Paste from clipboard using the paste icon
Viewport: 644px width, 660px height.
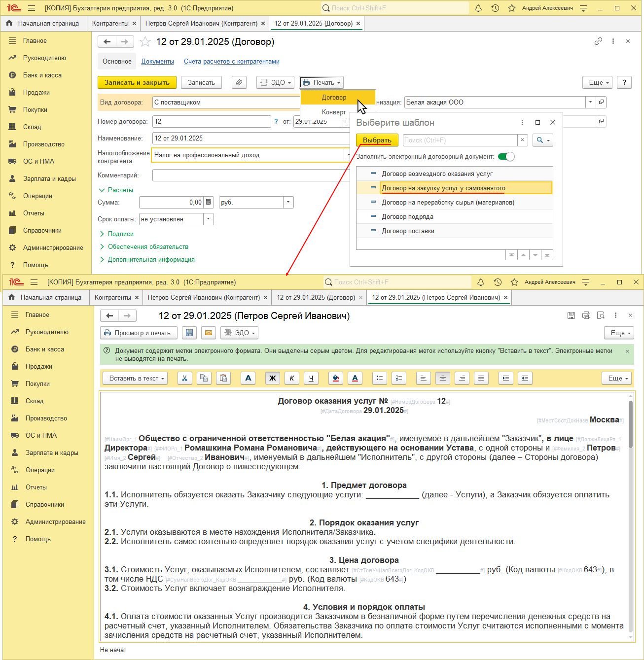coord(223,378)
